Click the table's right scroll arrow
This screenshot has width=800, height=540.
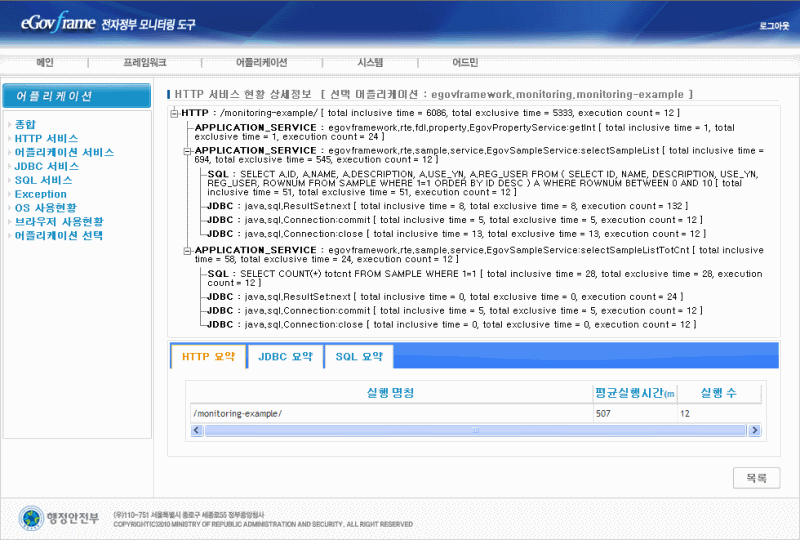(754, 431)
